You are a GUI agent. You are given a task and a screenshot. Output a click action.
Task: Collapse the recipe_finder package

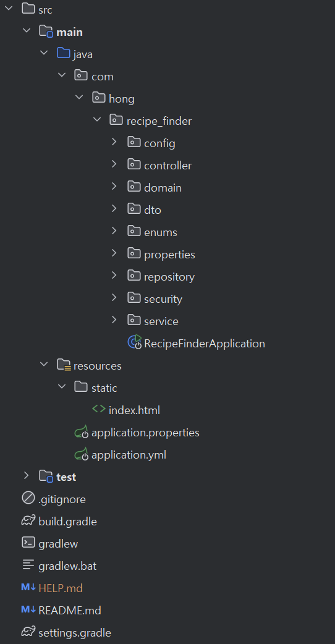(97, 121)
